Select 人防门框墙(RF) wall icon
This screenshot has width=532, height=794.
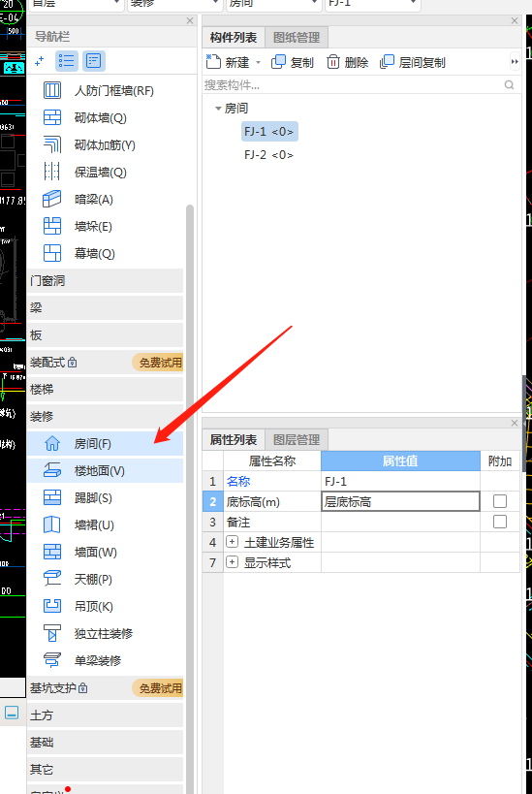[x=52, y=90]
